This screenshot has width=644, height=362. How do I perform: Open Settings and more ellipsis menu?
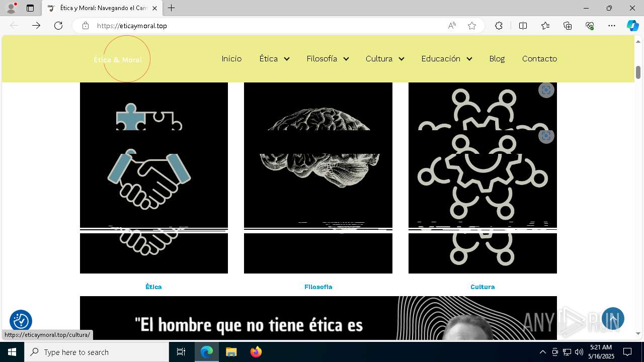coord(612,26)
